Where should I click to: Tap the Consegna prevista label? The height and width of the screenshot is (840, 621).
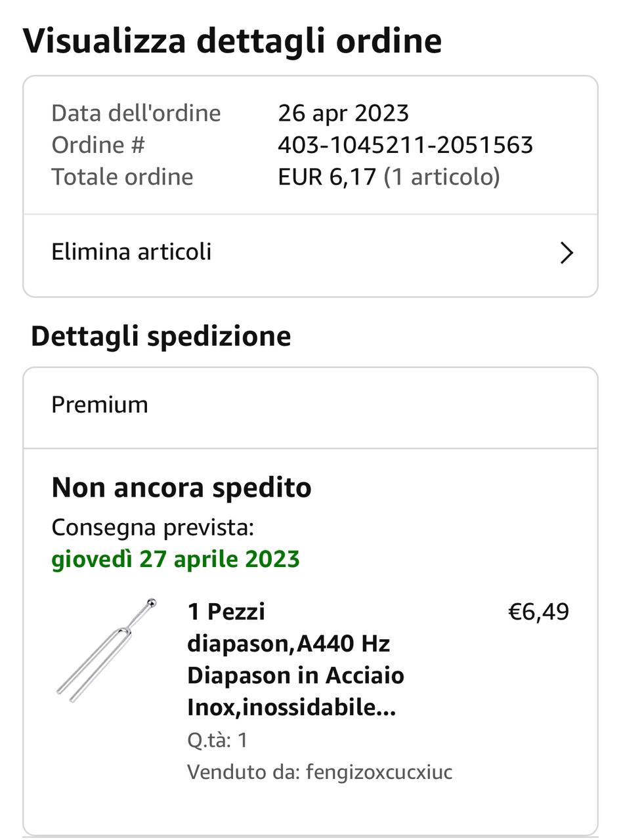[x=152, y=527]
